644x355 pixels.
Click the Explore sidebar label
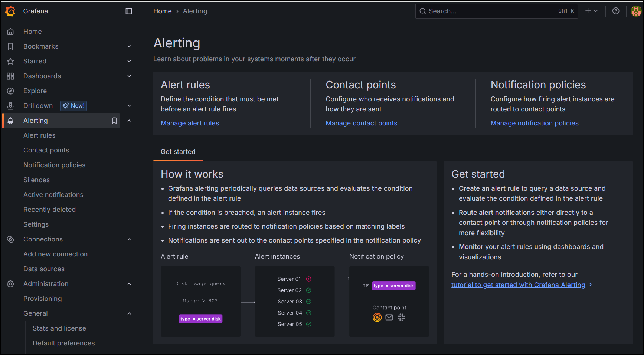click(35, 91)
